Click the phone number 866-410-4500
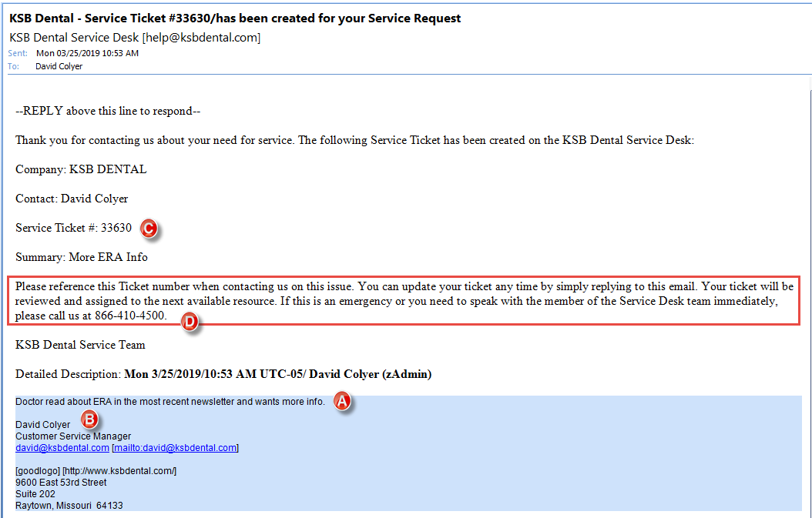 tap(129, 315)
